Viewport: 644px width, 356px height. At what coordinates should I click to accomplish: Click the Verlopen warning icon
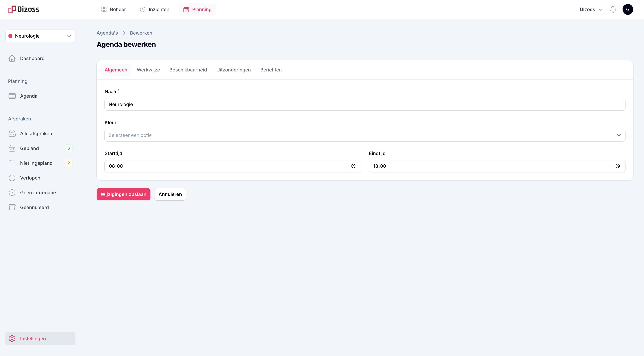coord(12,178)
